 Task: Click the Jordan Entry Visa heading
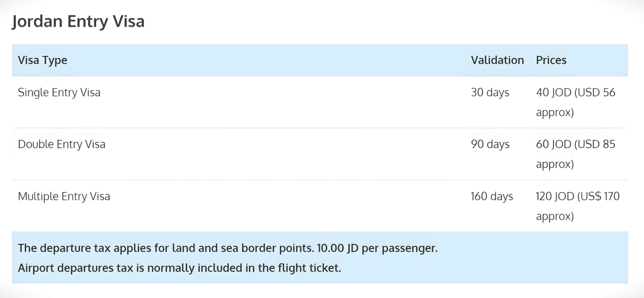(78, 21)
